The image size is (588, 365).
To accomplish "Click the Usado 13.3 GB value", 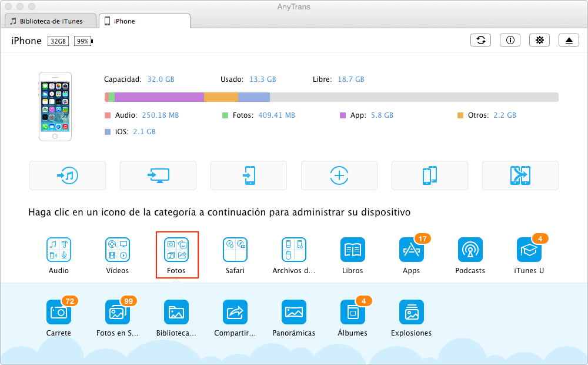I will coord(263,79).
